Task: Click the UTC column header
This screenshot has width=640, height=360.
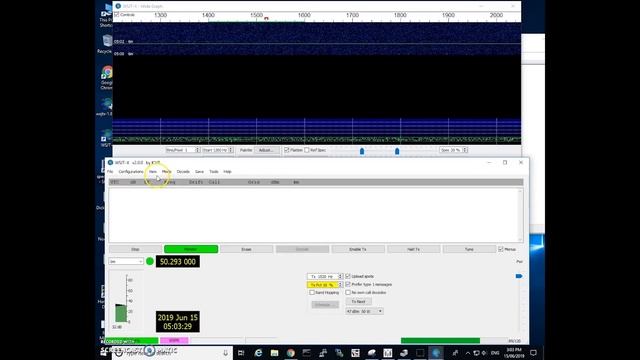Action: [x=115, y=182]
